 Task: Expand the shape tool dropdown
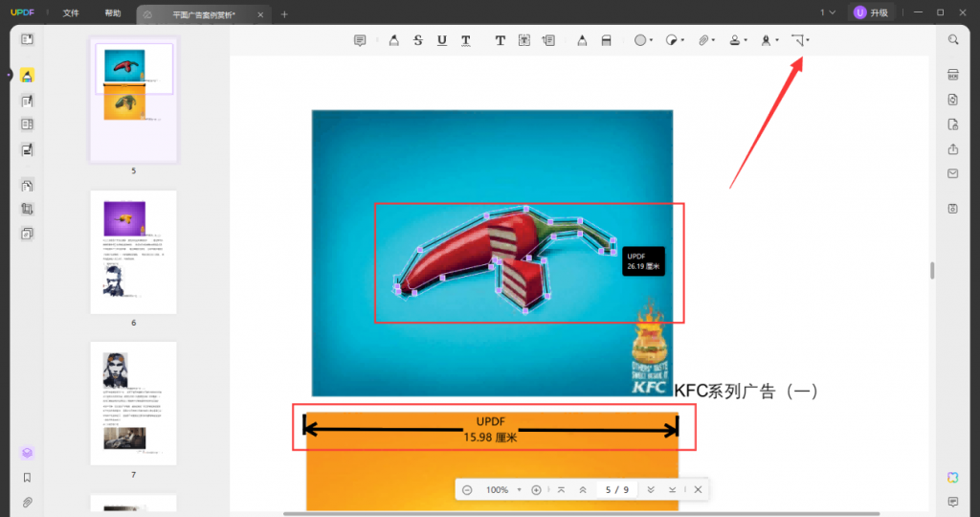pos(651,40)
